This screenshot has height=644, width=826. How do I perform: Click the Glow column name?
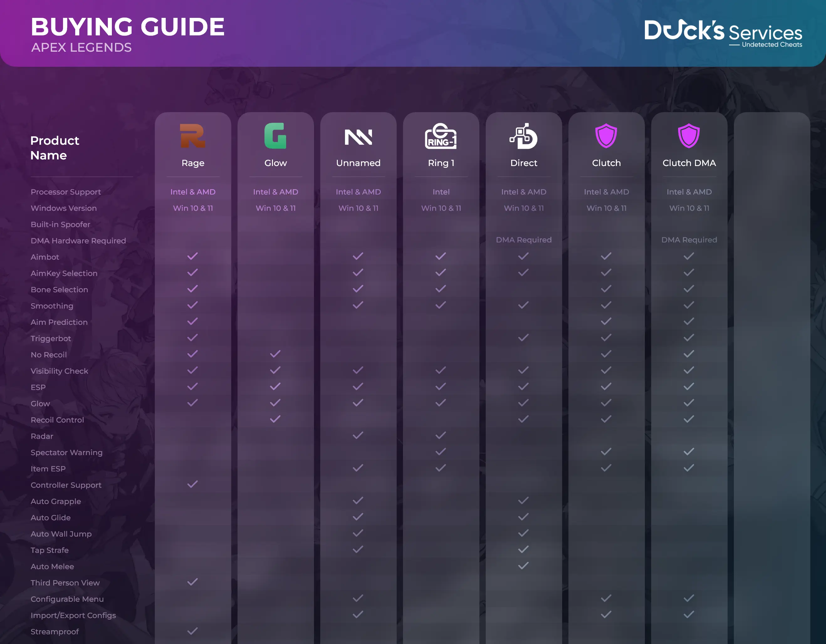pos(276,163)
